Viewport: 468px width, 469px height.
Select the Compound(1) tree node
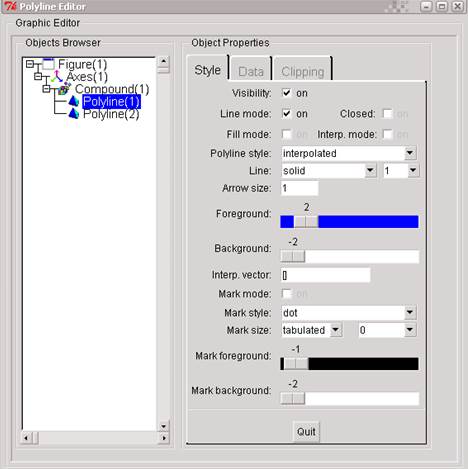[x=112, y=89]
